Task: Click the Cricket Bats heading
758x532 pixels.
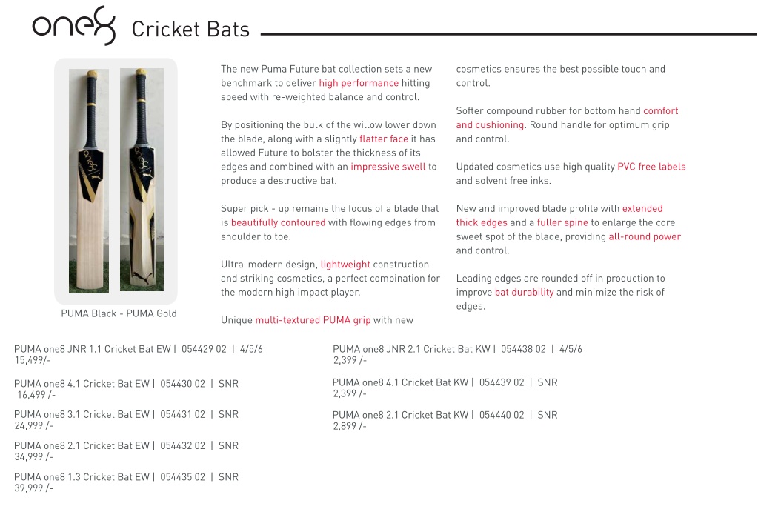Action: [x=190, y=29]
